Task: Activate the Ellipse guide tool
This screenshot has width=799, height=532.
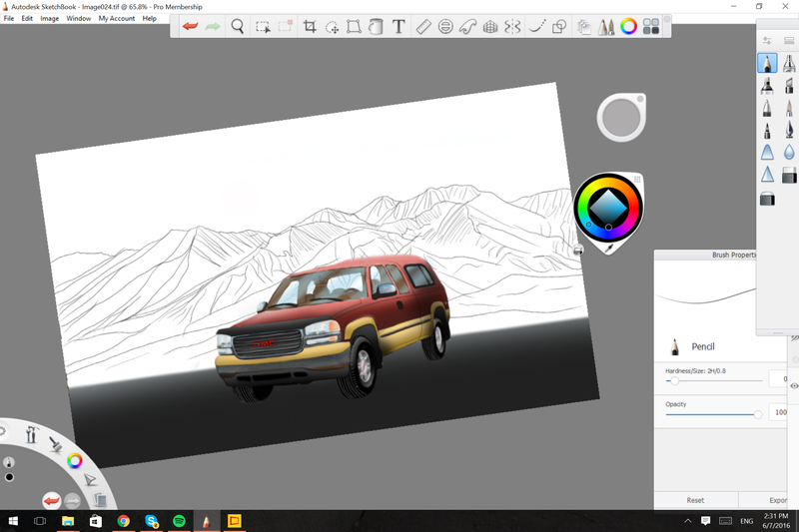Action: [445, 26]
